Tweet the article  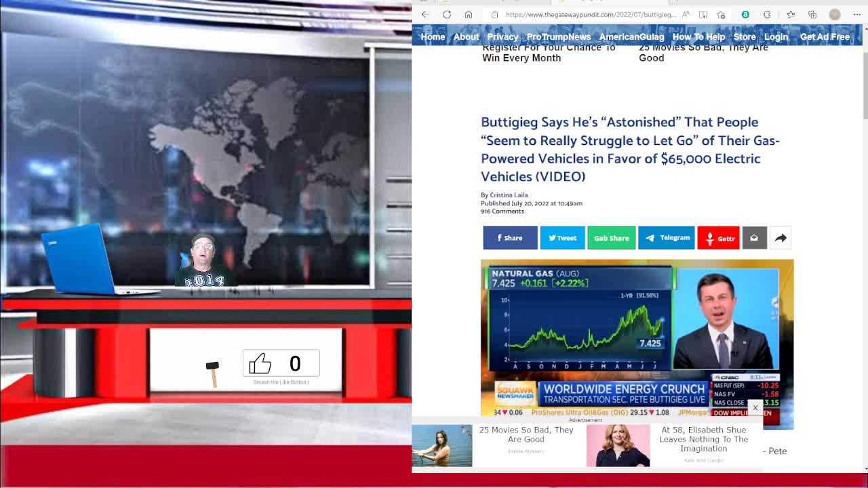562,238
